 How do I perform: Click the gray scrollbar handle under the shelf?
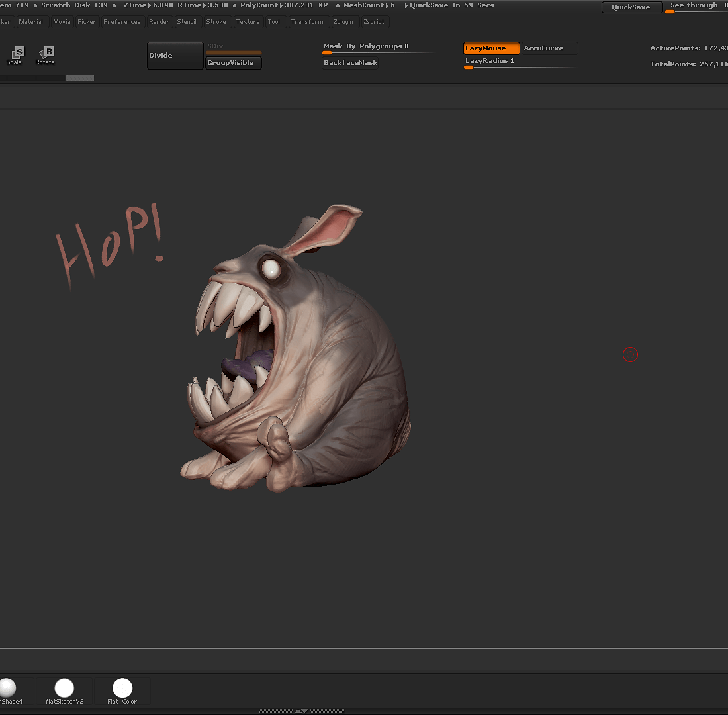(x=79, y=78)
